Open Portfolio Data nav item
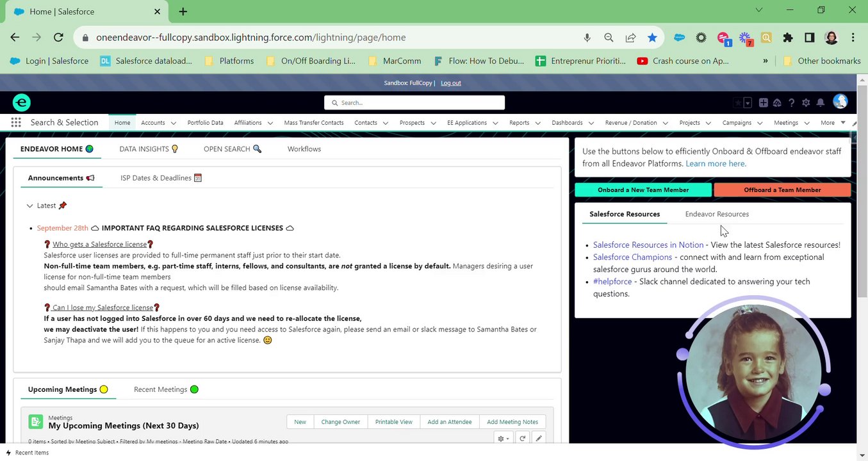868x461 pixels. (x=205, y=123)
